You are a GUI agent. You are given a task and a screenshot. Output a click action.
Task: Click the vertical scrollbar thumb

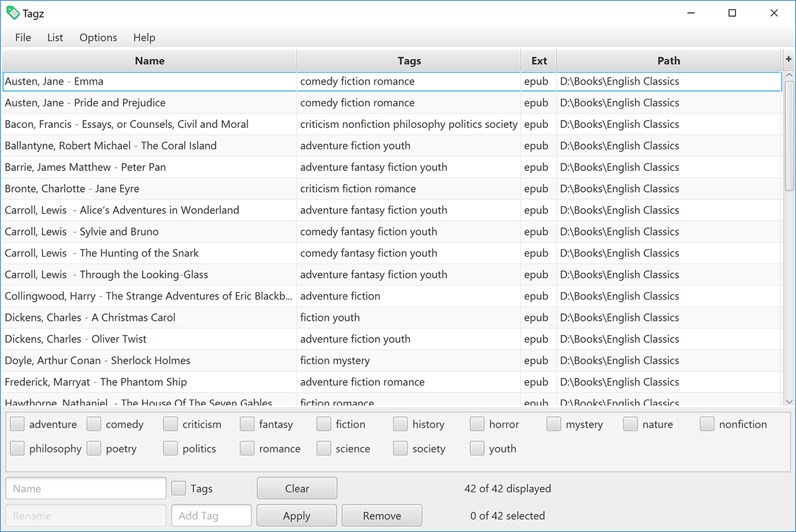pyautogui.click(x=789, y=137)
